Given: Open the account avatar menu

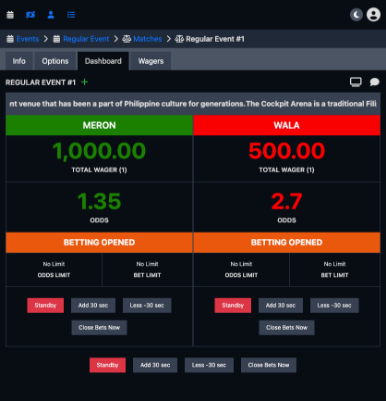Looking at the screenshot, I should [373, 15].
